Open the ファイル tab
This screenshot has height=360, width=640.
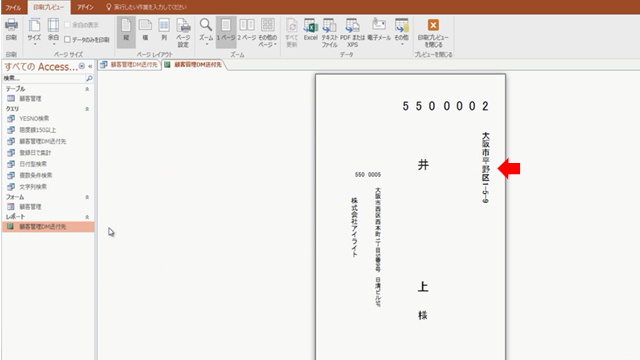pyautogui.click(x=13, y=7)
